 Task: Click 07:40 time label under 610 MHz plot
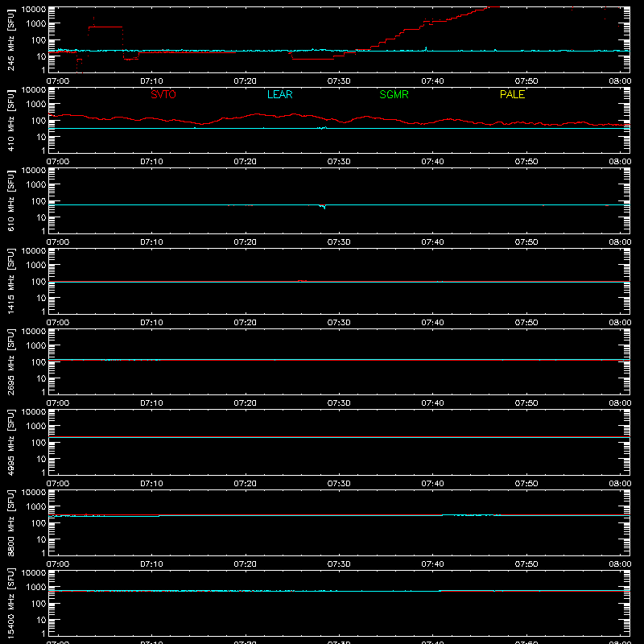(x=432, y=242)
